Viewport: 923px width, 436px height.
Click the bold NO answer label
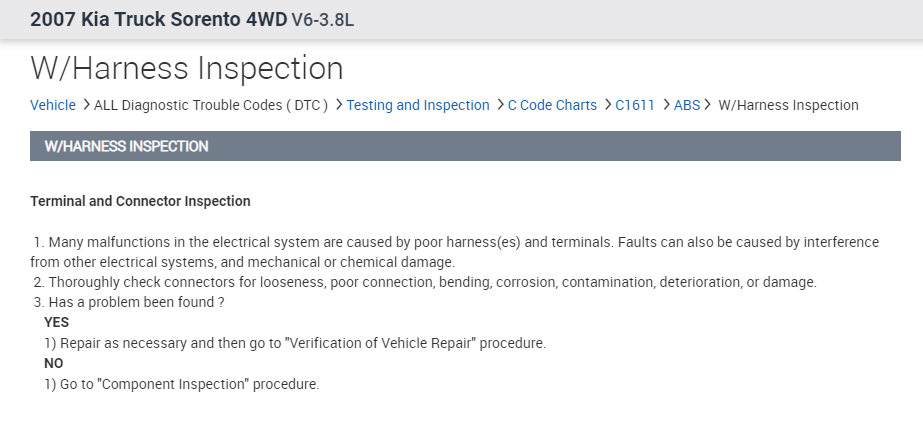(x=54, y=363)
